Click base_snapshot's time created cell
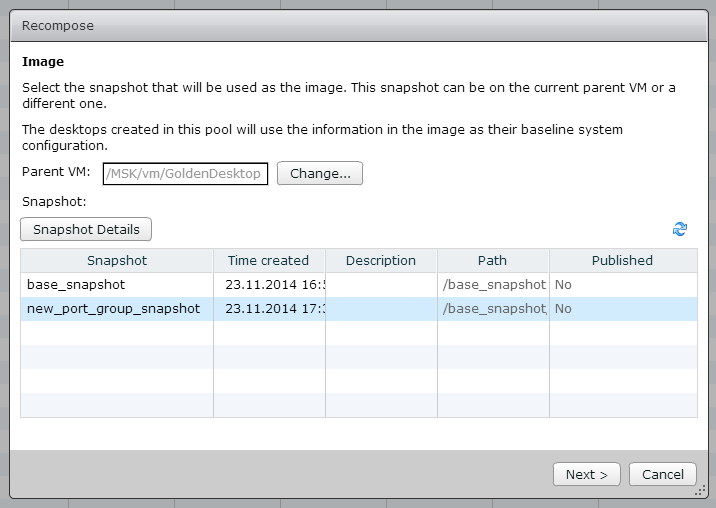The height and width of the screenshot is (508, 716). coord(269,285)
